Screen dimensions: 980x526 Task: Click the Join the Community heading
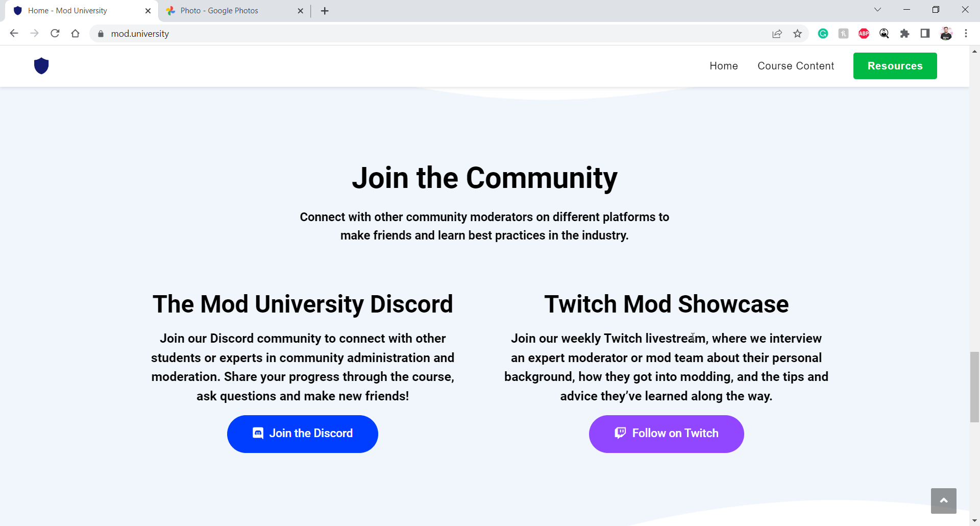pos(484,178)
